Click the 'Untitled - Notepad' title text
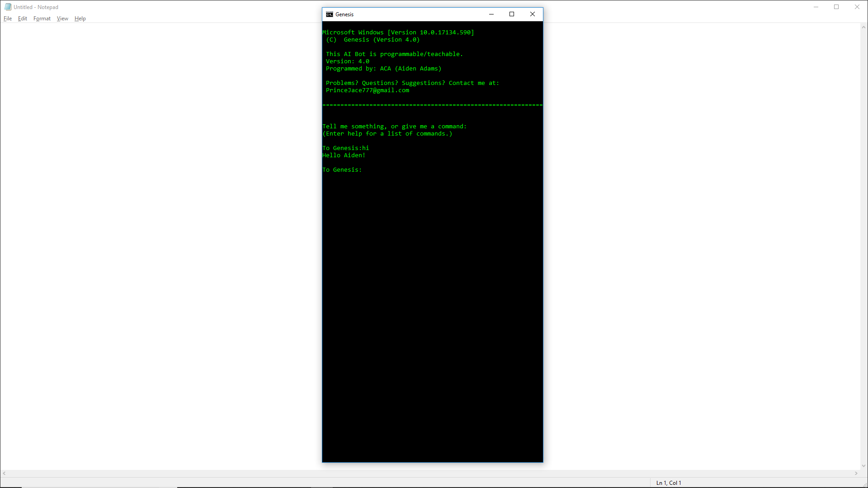 (x=36, y=7)
